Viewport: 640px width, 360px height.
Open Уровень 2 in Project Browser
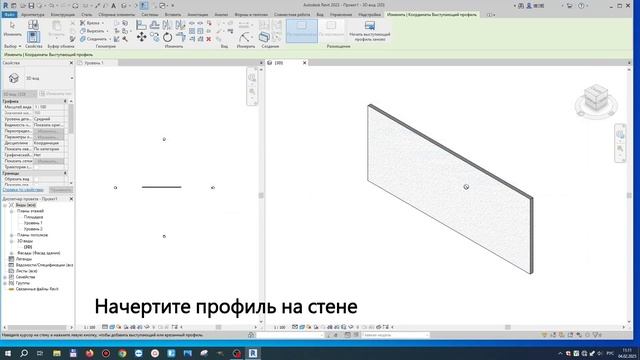33,229
